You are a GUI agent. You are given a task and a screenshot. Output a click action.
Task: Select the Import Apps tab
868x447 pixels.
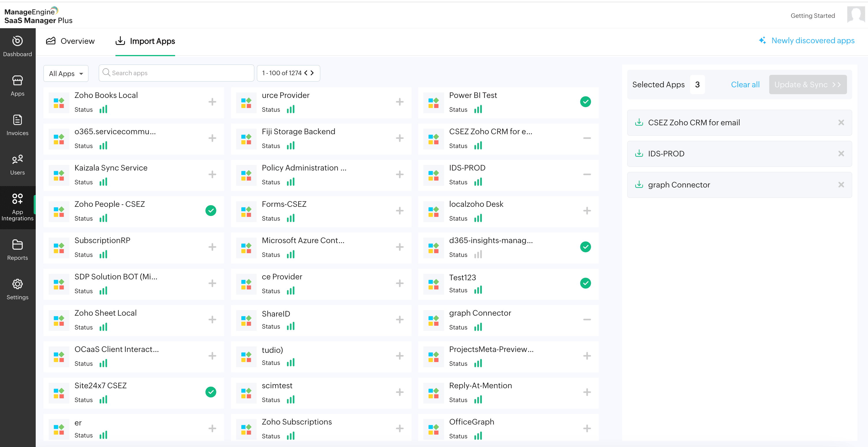tap(145, 41)
